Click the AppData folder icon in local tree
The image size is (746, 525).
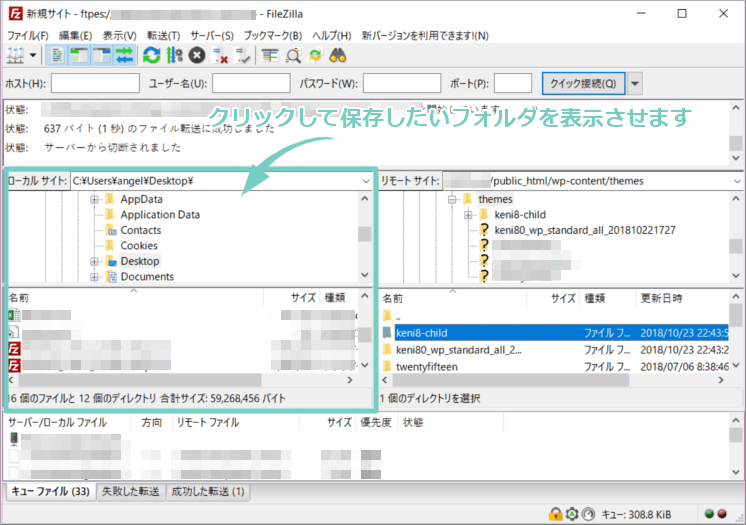109,199
